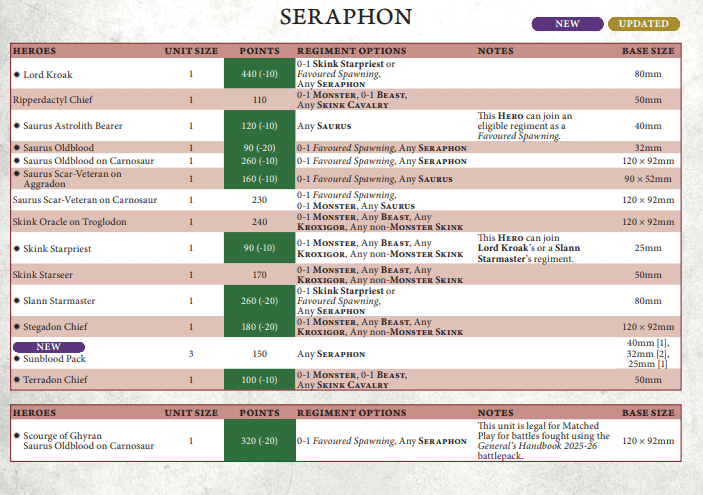Click the SERAPHON page title
Viewport: 703px width, 495px height.
click(x=346, y=17)
